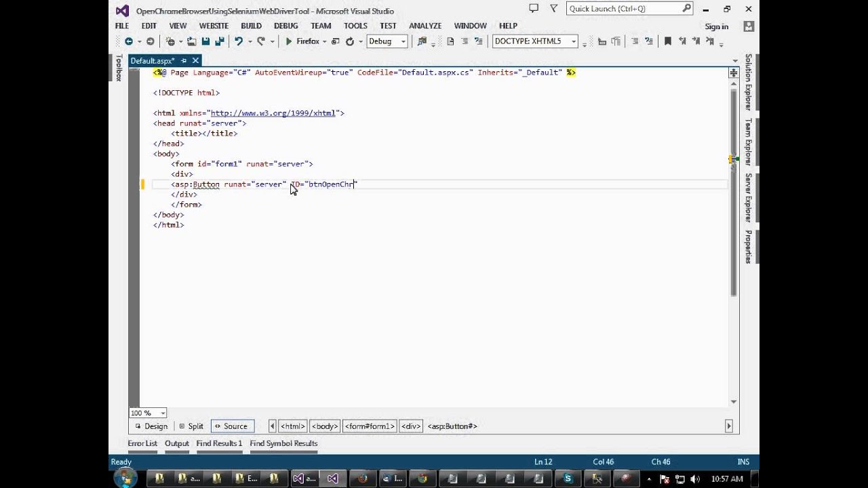868x488 pixels.
Task: Click the Navigate Forward arrow icon
Action: click(x=151, y=41)
